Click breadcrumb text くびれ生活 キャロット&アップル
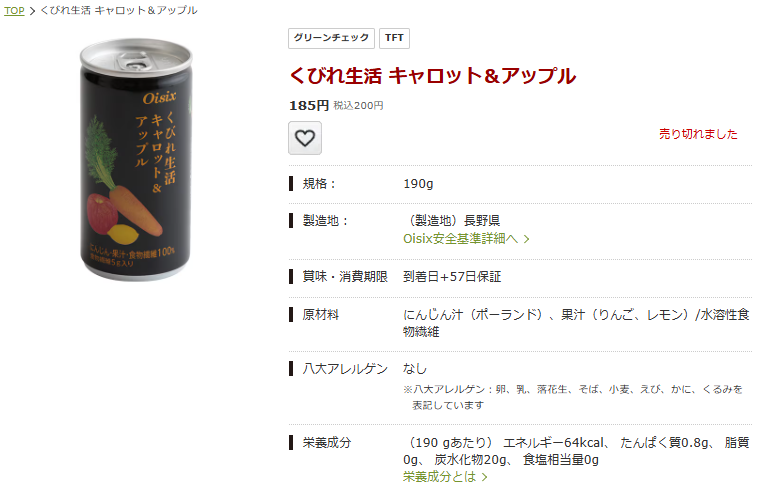The width and height of the screenshot is (762, 488). (119, 10)
